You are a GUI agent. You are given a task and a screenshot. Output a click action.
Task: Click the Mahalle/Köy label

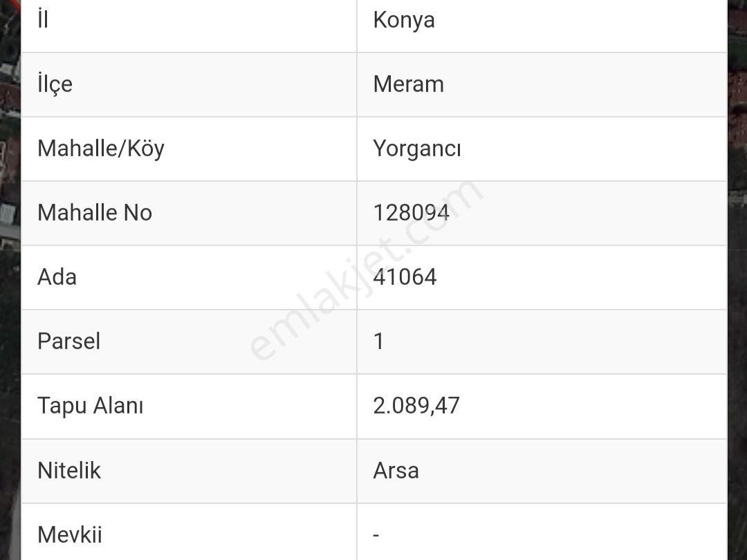[101, 149]
